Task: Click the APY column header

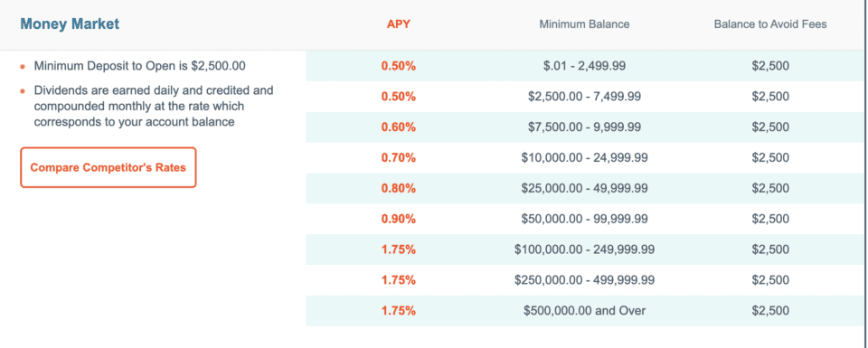Action: click(x=399, y=24)
